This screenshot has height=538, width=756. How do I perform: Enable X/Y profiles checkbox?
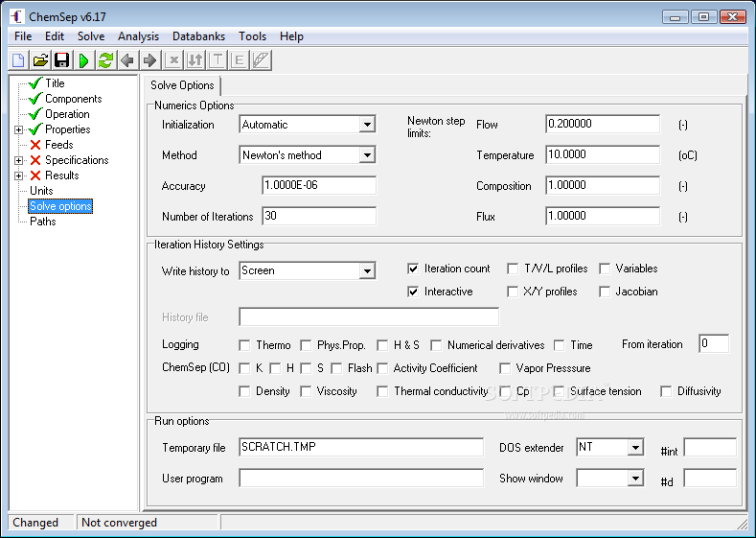click(513, 292)
